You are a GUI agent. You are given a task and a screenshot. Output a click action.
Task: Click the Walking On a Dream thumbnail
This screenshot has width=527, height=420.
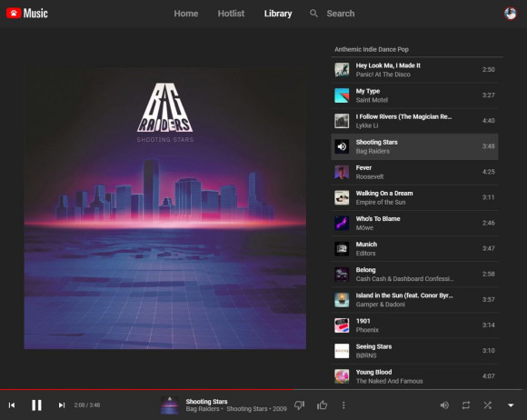click(342, 197)
